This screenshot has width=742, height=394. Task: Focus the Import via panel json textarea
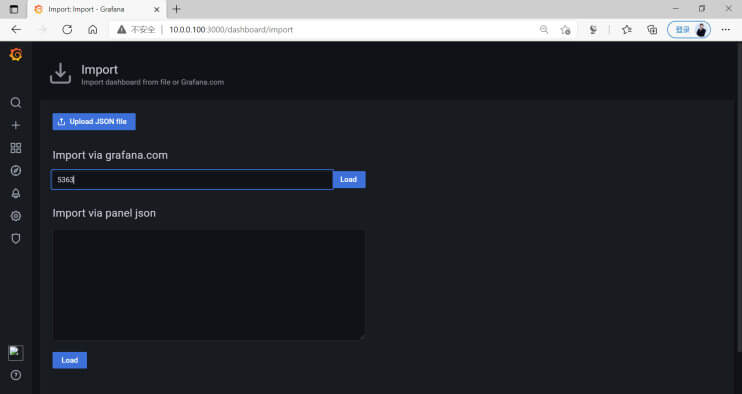209,285
